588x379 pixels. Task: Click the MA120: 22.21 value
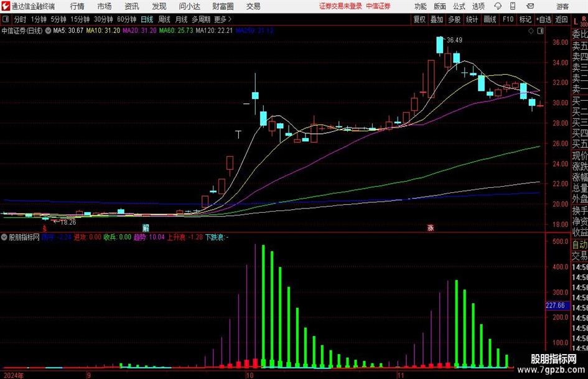tap(214, 30)
